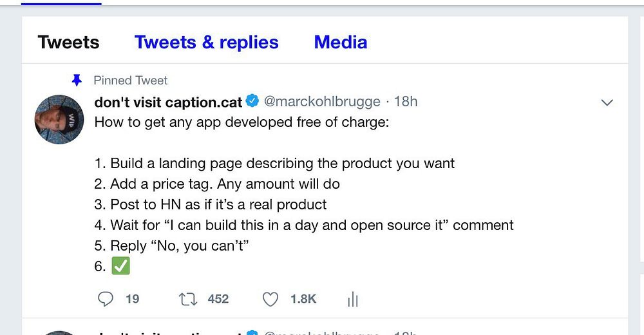The height and width of the screenshot is (335, 644).
Task: Switch to the Tweets tab
Action: [68, 43]
